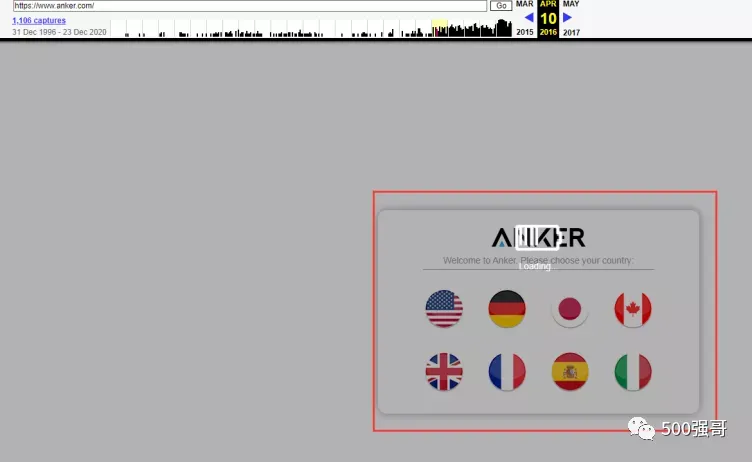The width and height of the screenshot is (752, 462).
Task: Select the 2017 year link
Action: pyautogui.click(x=571, y=32)
